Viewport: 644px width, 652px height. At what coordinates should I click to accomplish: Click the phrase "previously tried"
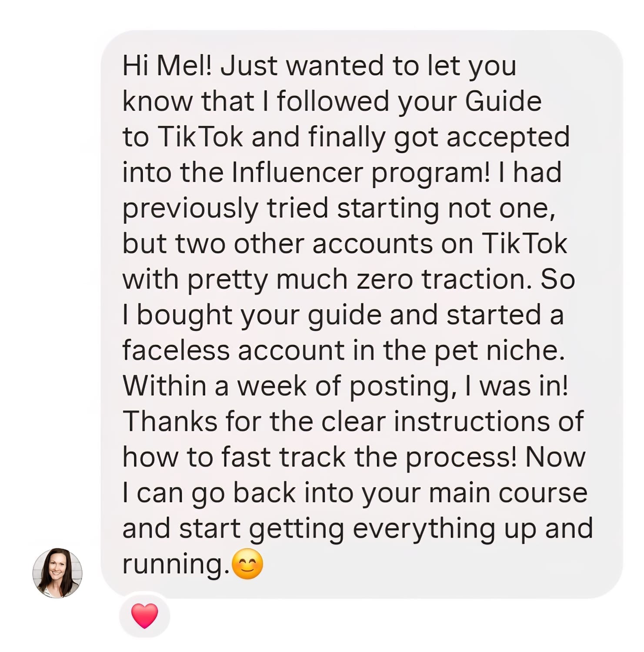(225, 208)
